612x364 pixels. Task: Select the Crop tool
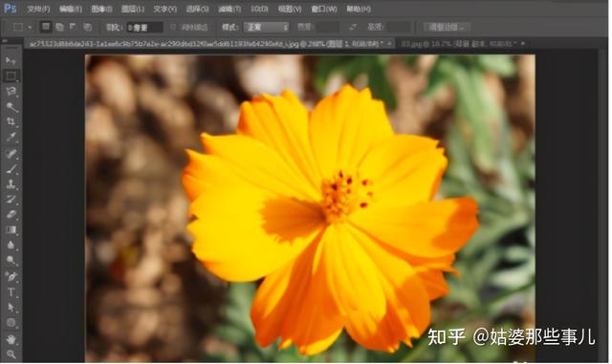click(11, 121)
